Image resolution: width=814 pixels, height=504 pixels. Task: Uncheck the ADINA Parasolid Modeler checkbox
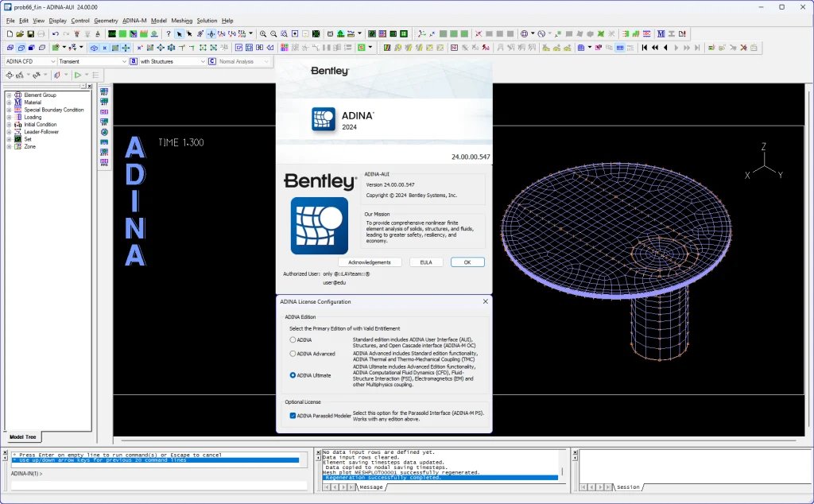pos(293,415)
